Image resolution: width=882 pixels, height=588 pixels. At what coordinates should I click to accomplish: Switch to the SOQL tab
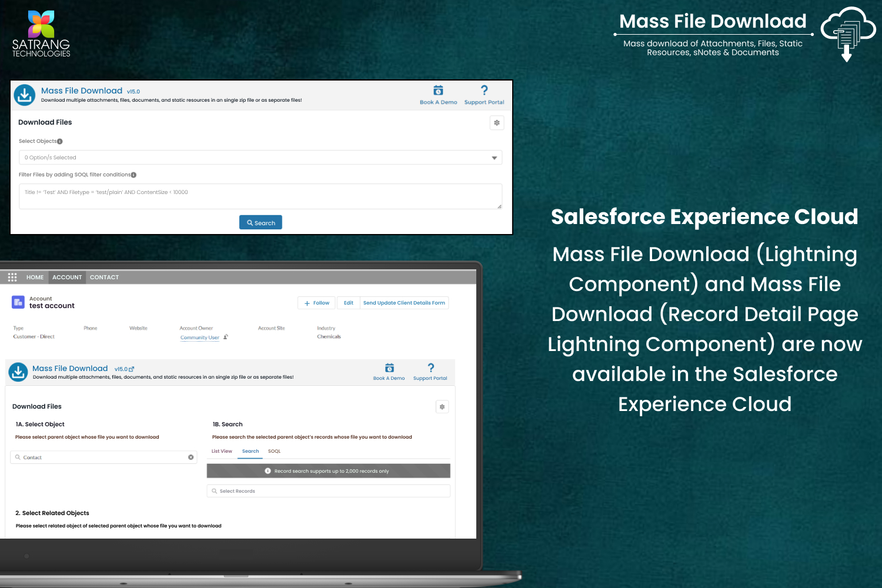(274, 452)
